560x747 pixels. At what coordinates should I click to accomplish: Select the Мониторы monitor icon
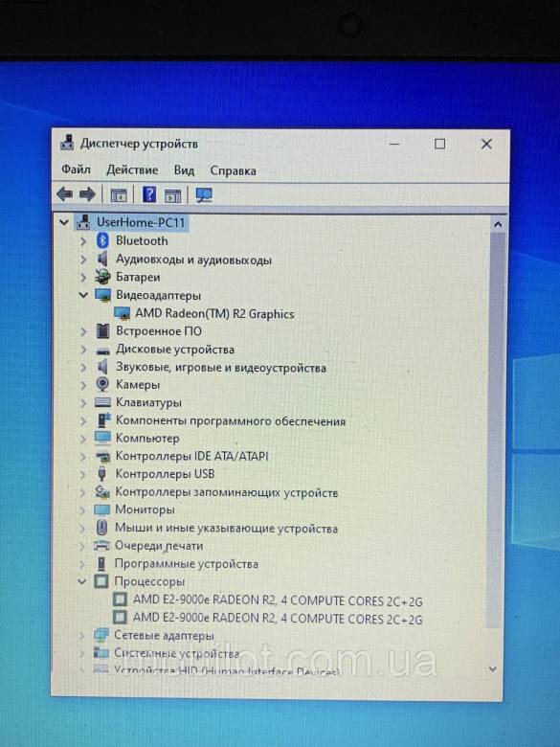click(101, 509)
